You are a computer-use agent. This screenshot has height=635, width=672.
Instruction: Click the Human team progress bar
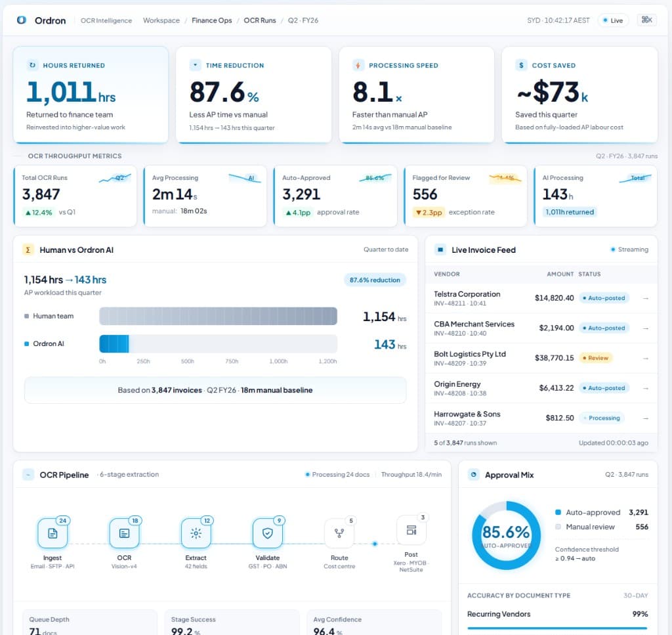(x=218, y=316)
